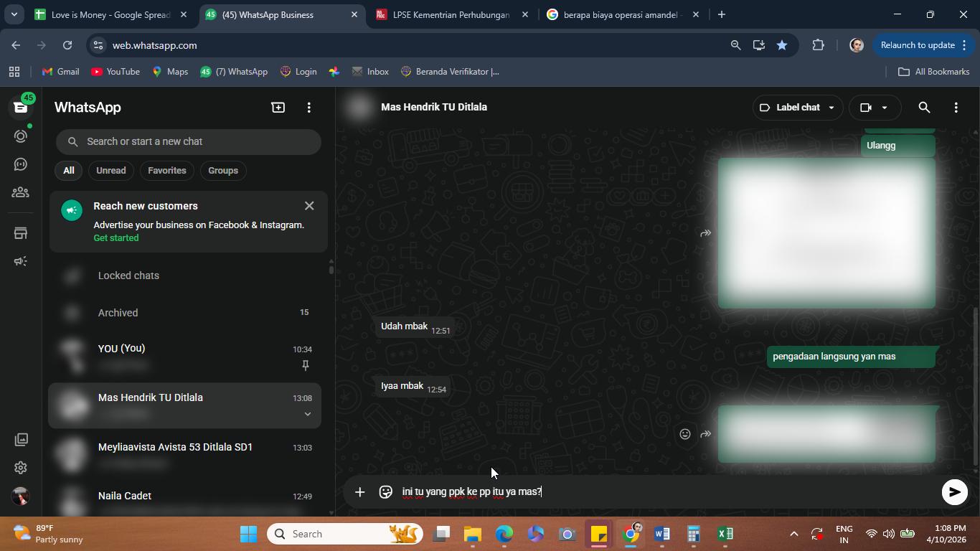
Task: Select the All chat filter
Action: (x=68, y=171)
